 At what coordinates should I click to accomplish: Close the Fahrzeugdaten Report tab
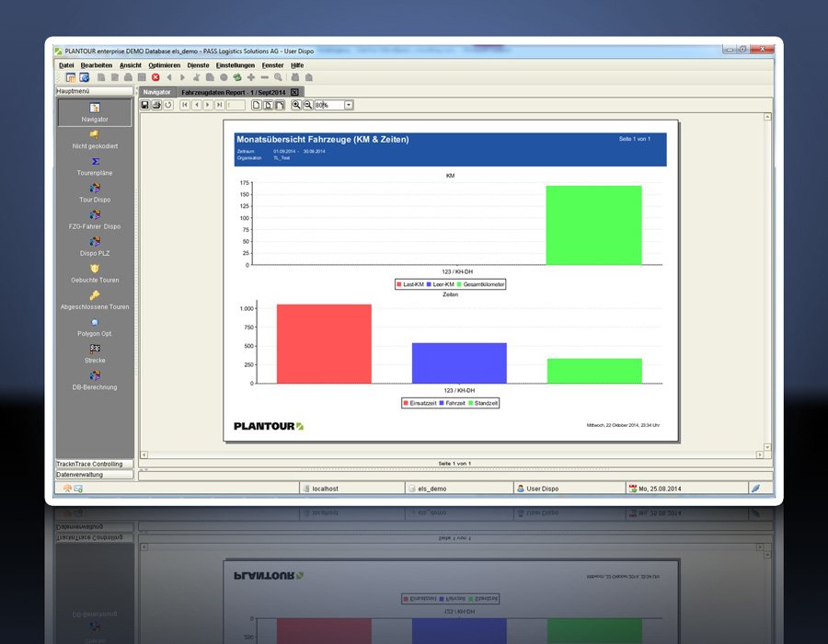coord(294,92)
